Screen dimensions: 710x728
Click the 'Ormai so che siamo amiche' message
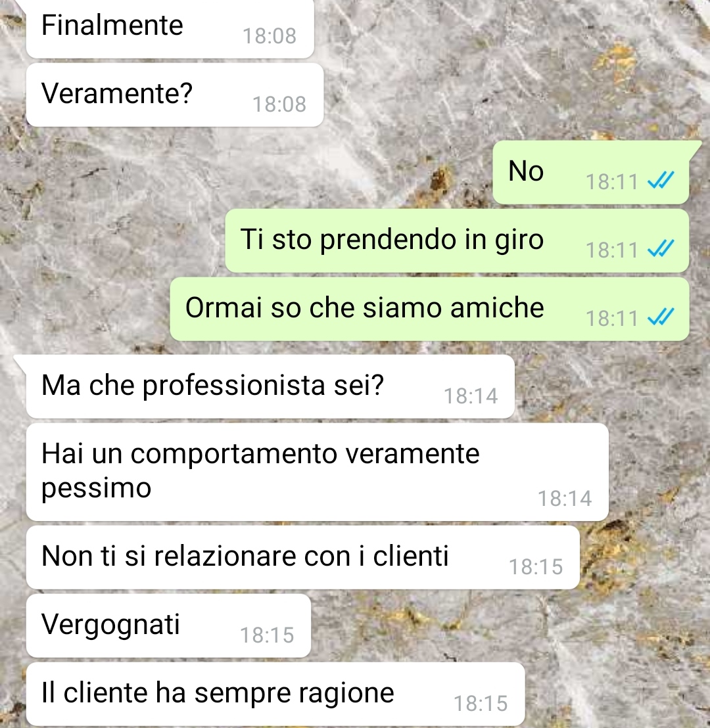pyautogui.click(x=430, y=309)
